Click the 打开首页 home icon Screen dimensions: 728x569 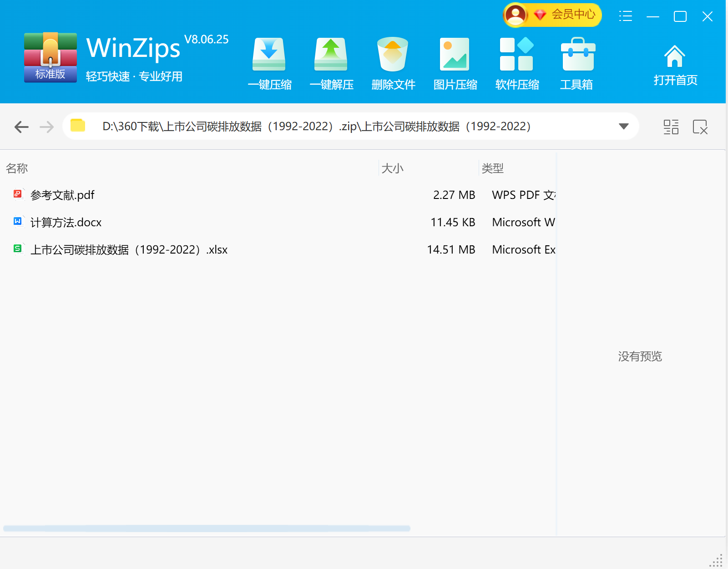coord(675,56)
